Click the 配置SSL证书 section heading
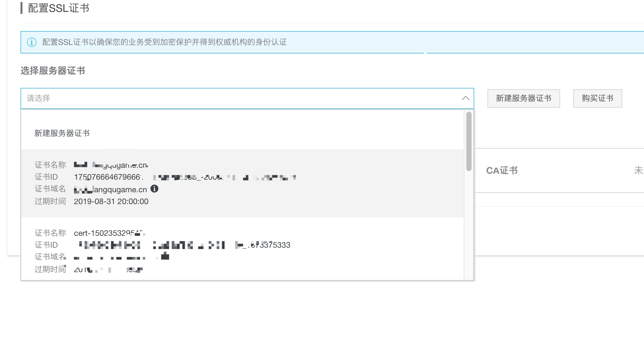Screen dimensions: 644x360 [58, 8]
